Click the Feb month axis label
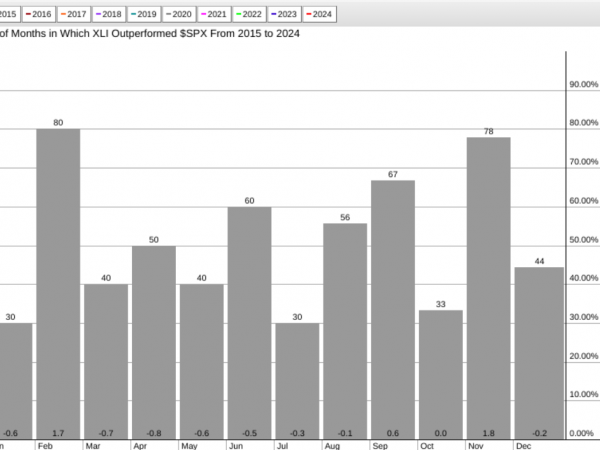 tap(45, 446)
